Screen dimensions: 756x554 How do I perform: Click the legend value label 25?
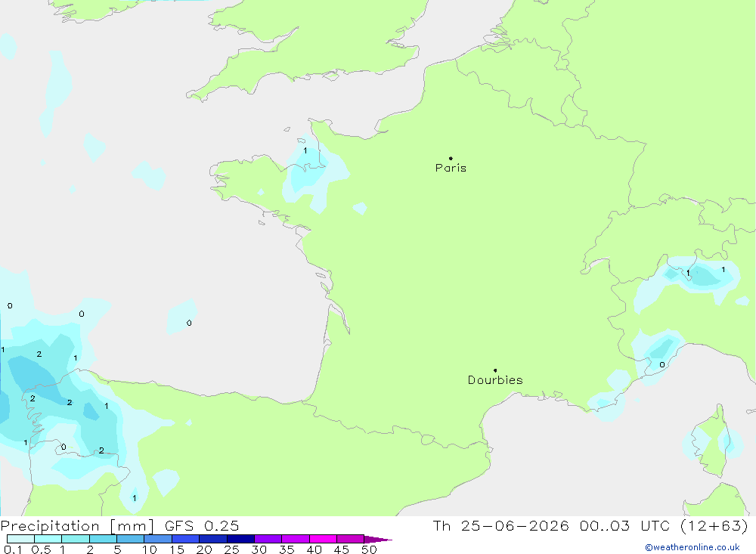pos(231,549)
